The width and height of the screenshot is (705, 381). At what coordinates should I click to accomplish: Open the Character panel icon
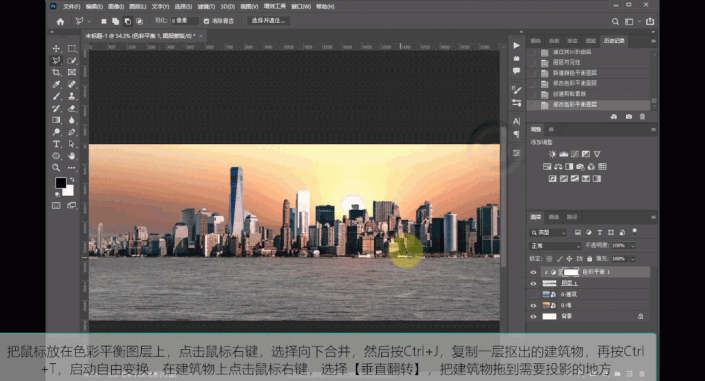click(x=517, y=121)
